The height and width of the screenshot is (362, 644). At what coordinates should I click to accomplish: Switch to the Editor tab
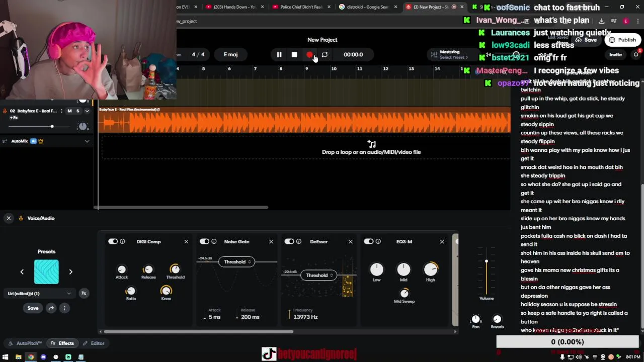[x=94, y=343]
